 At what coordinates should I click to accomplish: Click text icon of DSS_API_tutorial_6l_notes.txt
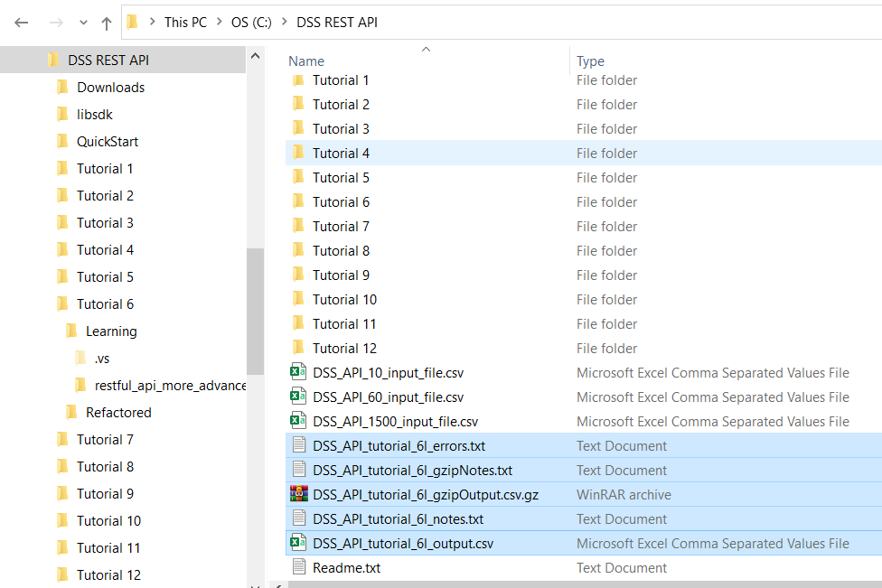[x=299, y=518]
